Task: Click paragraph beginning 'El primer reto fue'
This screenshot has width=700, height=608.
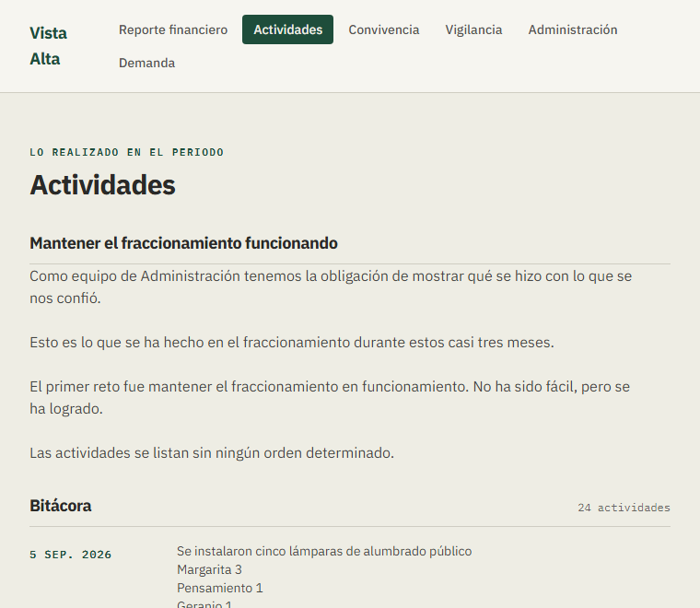Action: click(330, 397)
